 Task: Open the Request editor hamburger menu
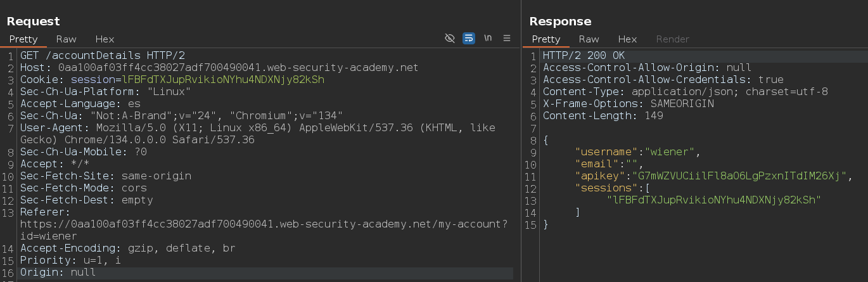pos(507,39)
